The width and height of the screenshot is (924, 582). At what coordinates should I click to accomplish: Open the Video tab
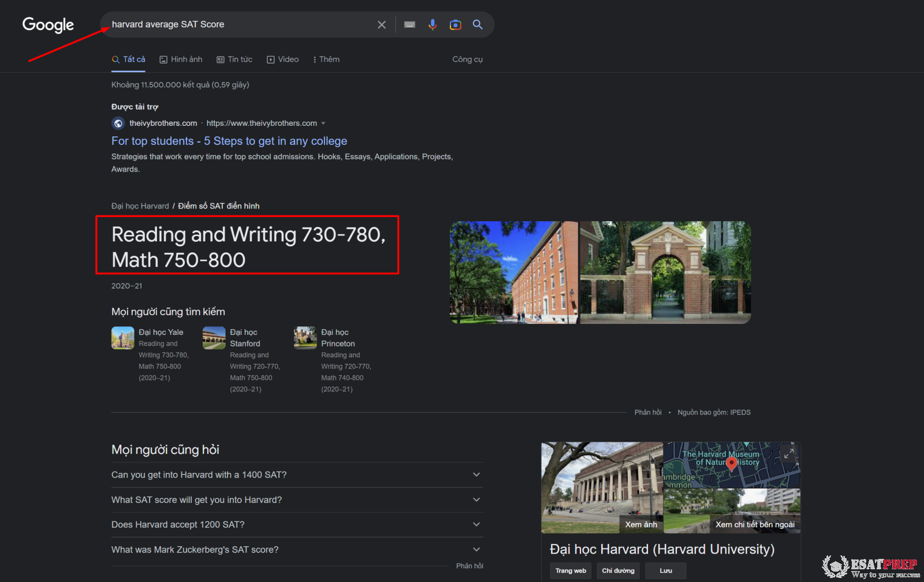click(x=283, y=59)
